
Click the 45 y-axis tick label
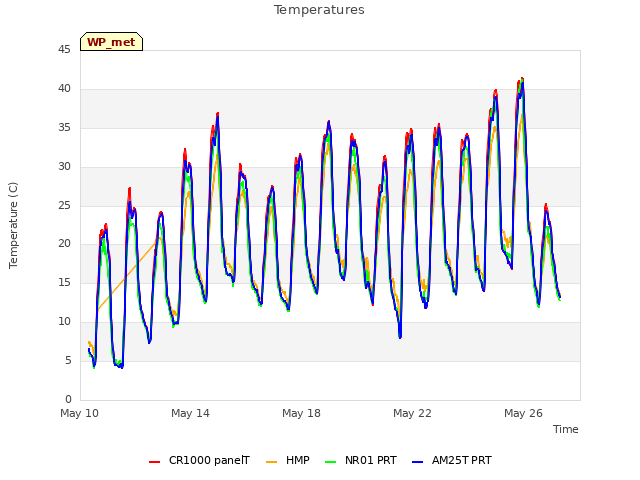(x=64, y=50)
